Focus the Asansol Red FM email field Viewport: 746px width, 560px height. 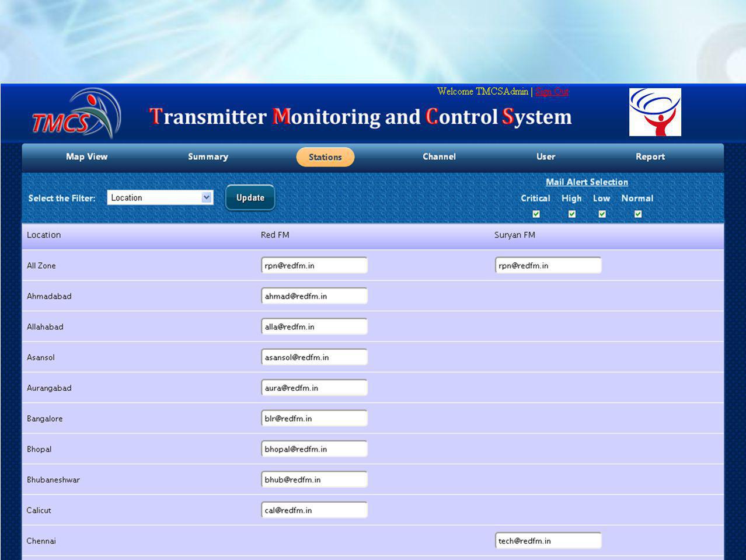314,357
